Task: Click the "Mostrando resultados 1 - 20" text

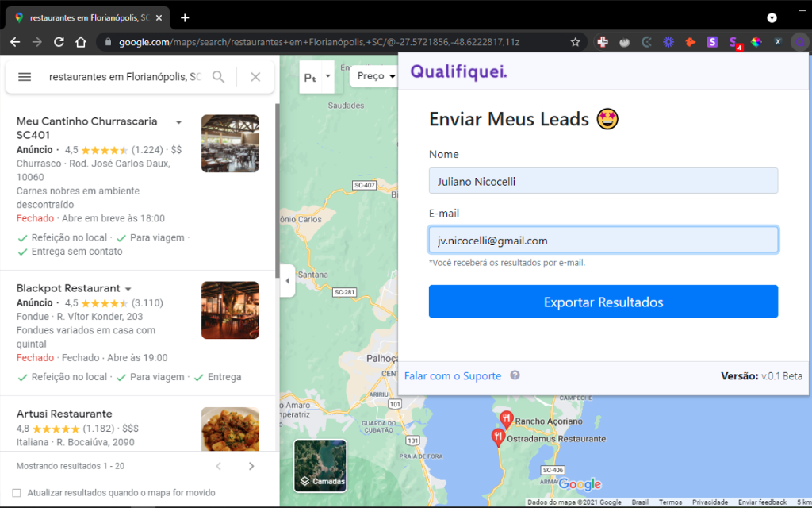Action: pos(71,466)
